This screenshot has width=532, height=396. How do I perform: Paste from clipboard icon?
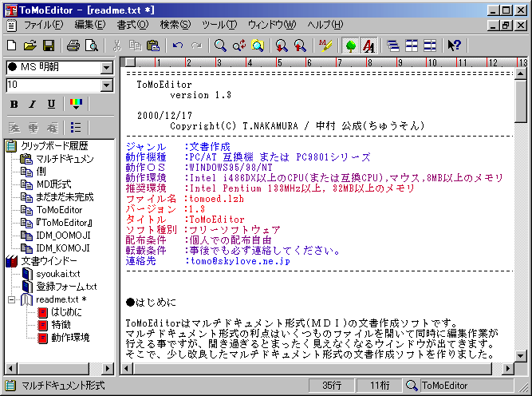coord(153,46)
